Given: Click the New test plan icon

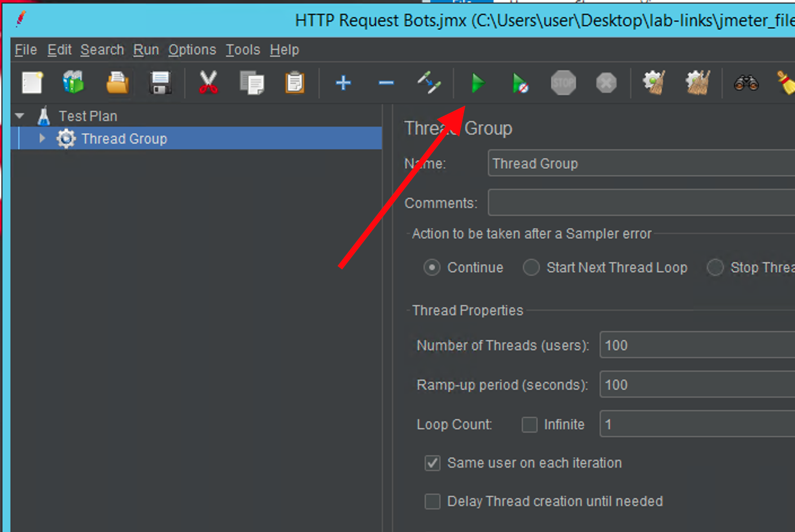Looking at the screenshot, I should coord(32,83).
